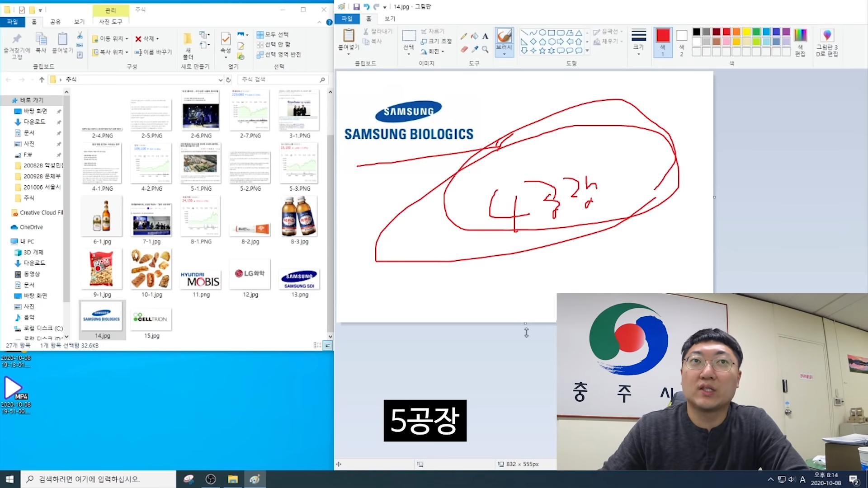Choose the yellow color swatch
868x488 pixels.
pos(746,32)
